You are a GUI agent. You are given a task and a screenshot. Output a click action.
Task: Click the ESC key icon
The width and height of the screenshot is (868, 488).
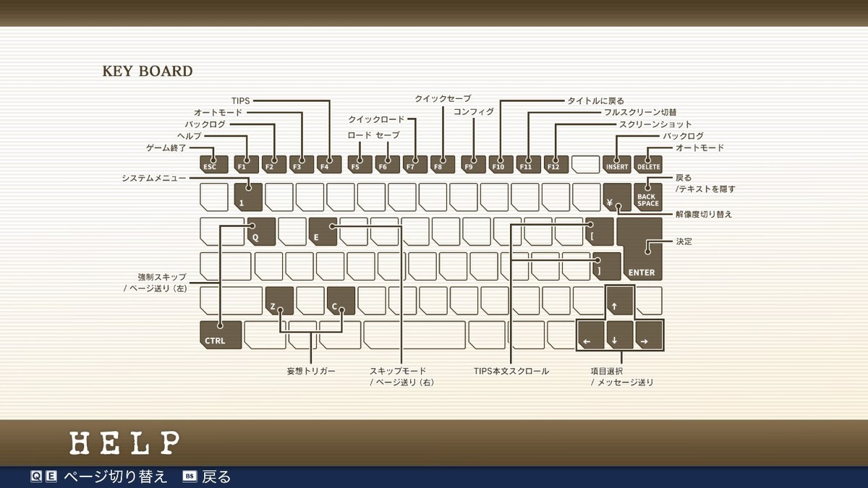[x=214, y=164]
